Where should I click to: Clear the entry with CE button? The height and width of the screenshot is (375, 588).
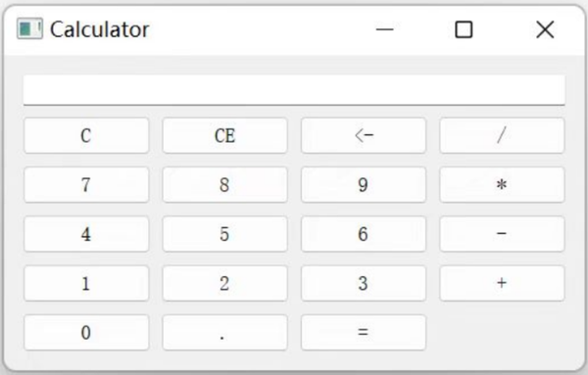pyautogui.click(x=225, y=136)
